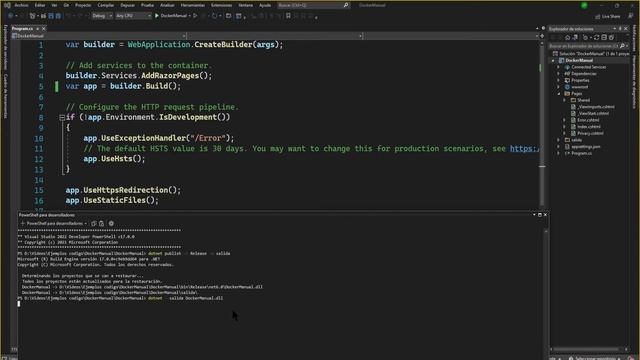
Task: Click the Visual Studio logo icon
Action: (x=7, y=5)
